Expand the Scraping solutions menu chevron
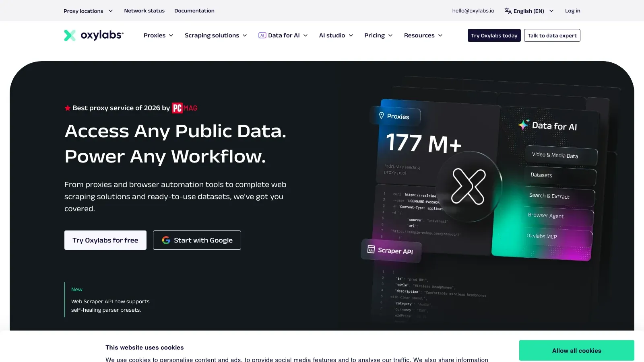 245,35
